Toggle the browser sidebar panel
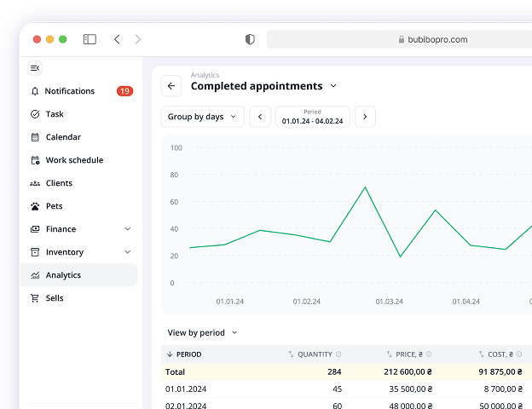This screenshot has width=532, height=409. (90, 39)
